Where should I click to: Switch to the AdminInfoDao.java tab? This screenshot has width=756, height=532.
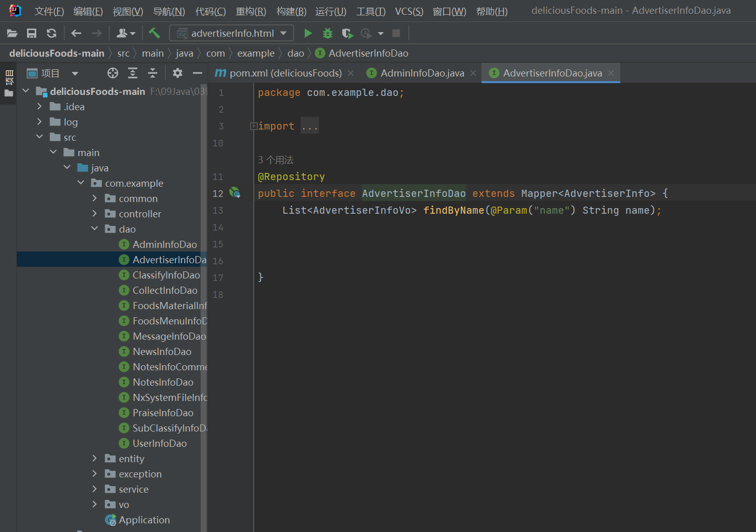[x=422, y=73]
